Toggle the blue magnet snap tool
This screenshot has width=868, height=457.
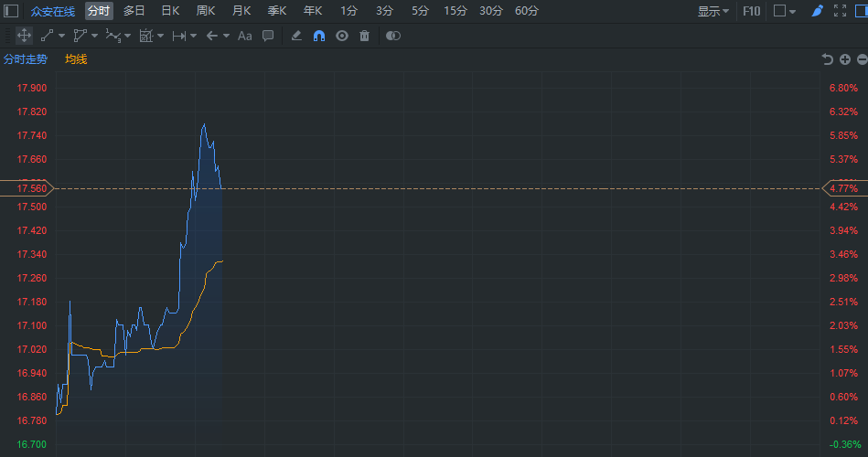point(319,36)
